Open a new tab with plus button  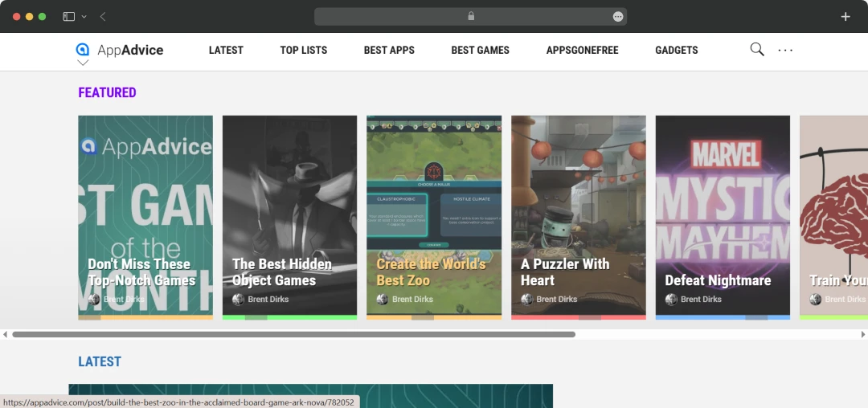[x=845, y=17]
